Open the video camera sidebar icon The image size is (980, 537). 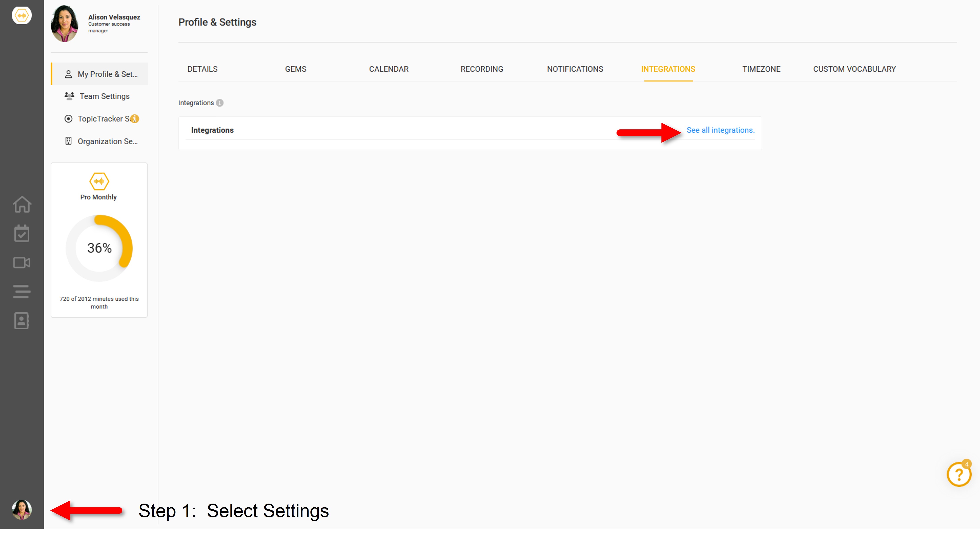pos(22,262)
